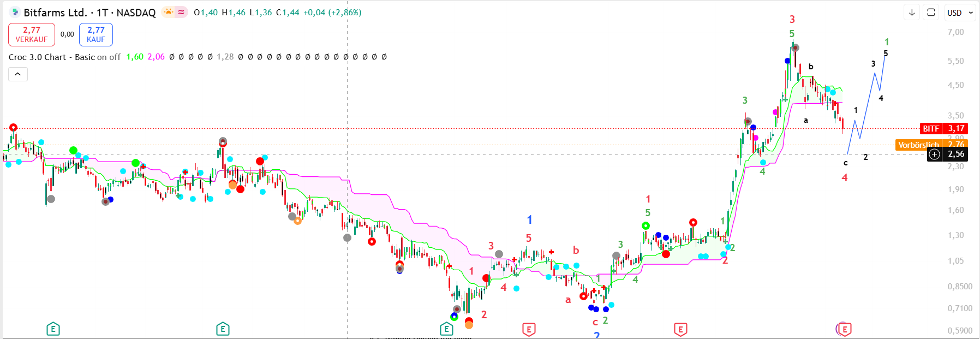
Task: Open the USD currency dropdown
Action: coord(960,13)
